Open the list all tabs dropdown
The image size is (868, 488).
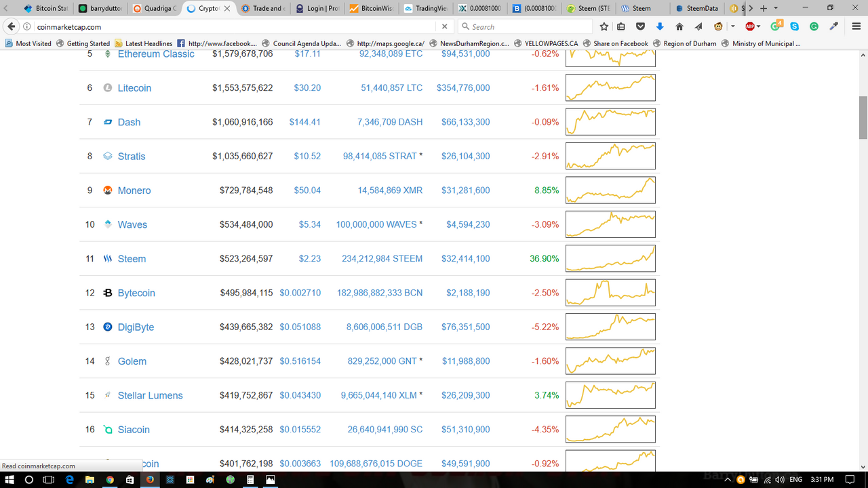776,8
